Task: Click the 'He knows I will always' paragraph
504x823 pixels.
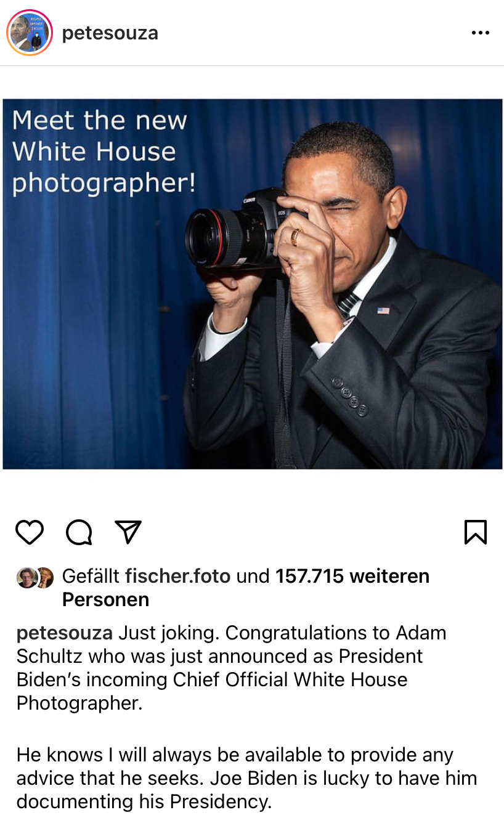Action: [x=246, y=778]
